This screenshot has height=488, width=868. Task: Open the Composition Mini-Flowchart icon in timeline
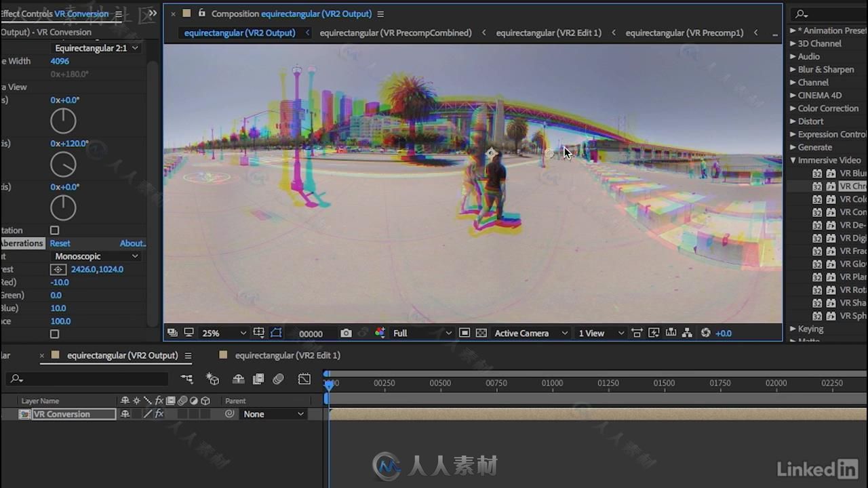186,379
